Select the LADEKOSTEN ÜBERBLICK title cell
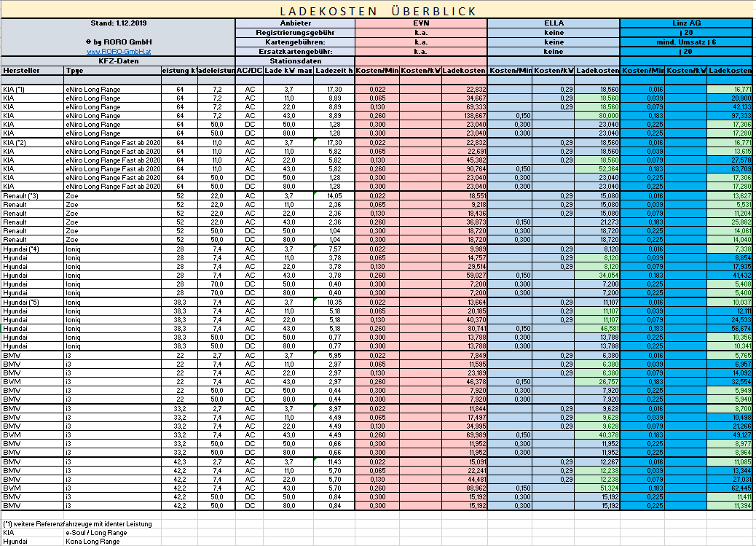 (x=377, y=11)
